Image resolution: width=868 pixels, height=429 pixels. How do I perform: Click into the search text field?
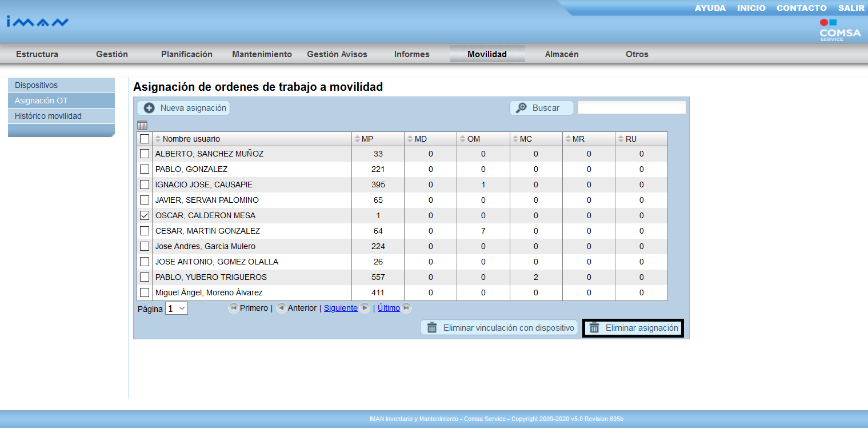point(631,107)
